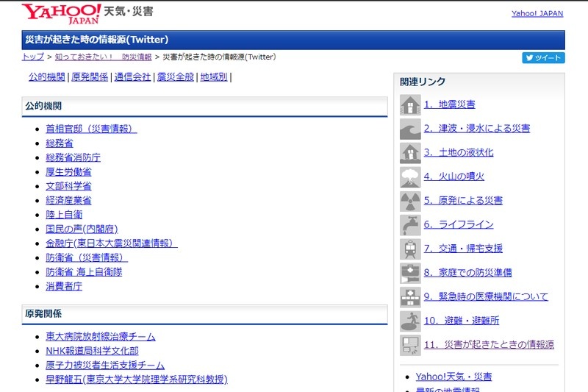This screenshot has height=392, width=588.
Task: Open 3. 土地の液状化 link
Action: point(459,152)
